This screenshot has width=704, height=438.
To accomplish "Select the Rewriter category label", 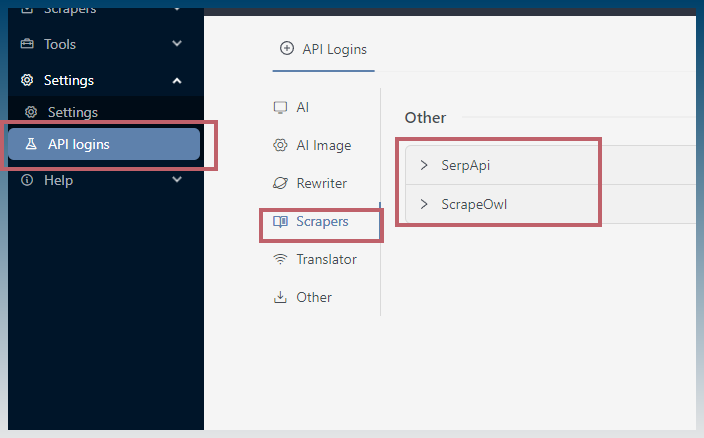I will pyautogui.click(x=321, y=183).
